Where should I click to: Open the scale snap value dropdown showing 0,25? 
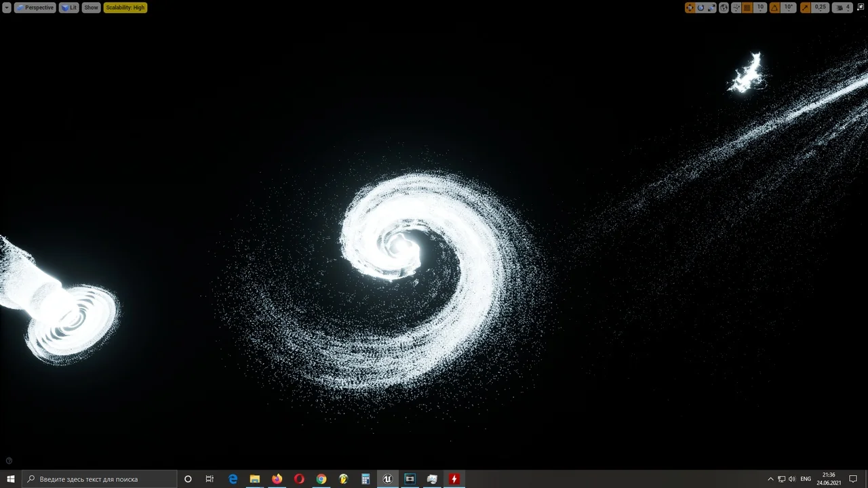pyautogui.click(x=821, y=7)
